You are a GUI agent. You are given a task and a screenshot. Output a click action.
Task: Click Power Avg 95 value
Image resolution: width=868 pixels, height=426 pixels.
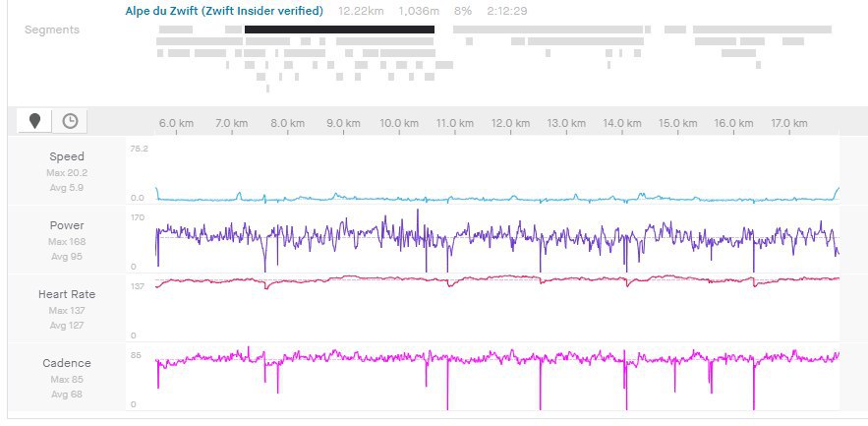coord(67,257)
